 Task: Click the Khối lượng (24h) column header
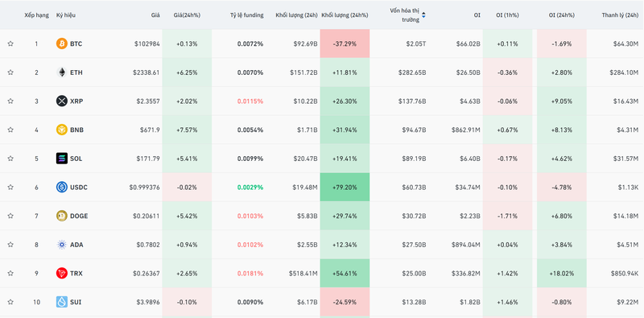(296, 15)
